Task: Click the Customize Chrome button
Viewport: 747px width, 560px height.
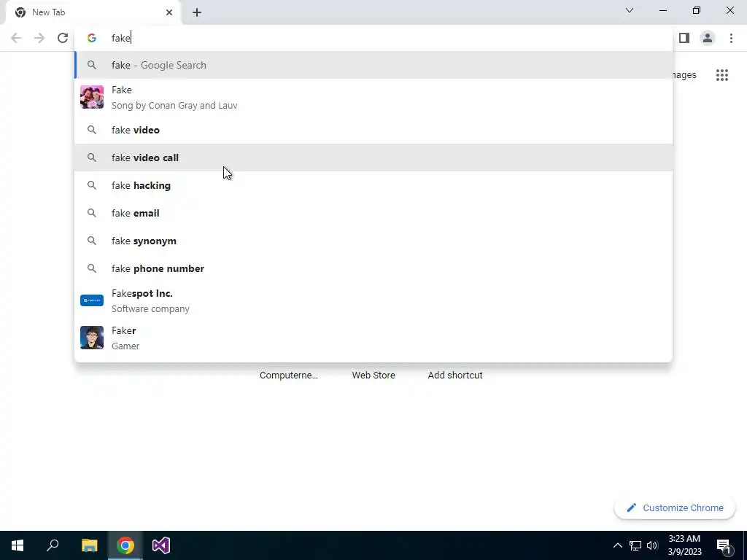Action: pos(675,507)
